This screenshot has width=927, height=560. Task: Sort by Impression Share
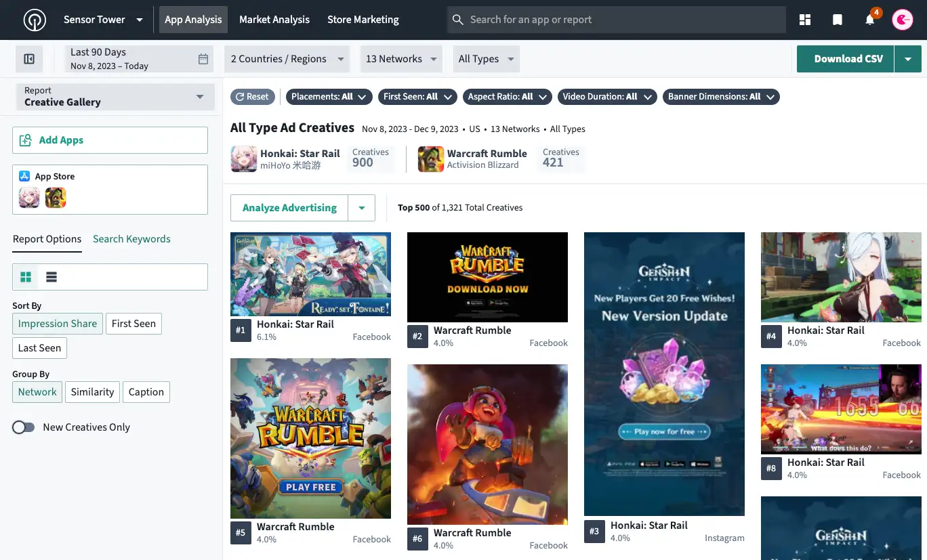coord(58,324)
